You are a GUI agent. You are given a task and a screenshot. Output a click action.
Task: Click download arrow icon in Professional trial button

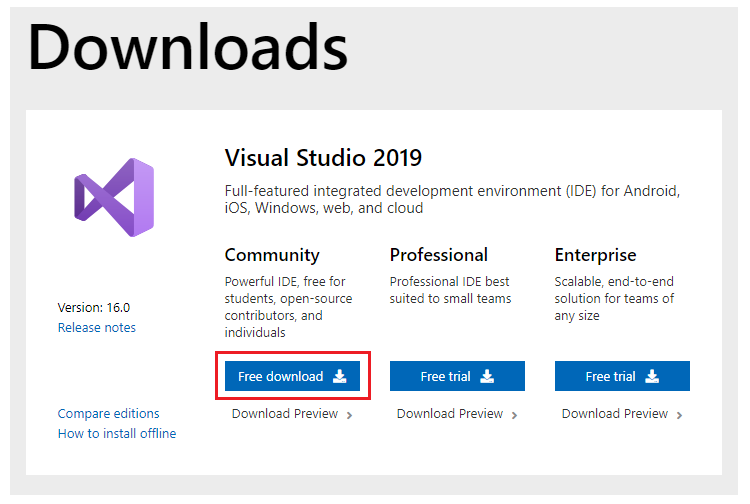[x=487, y=376]
